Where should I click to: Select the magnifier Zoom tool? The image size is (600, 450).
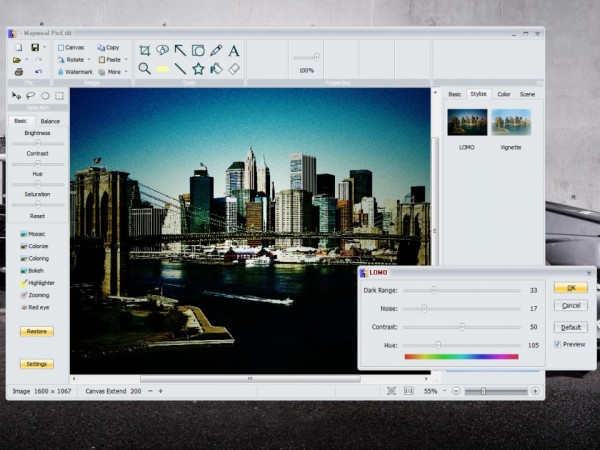tap(145, 69)
